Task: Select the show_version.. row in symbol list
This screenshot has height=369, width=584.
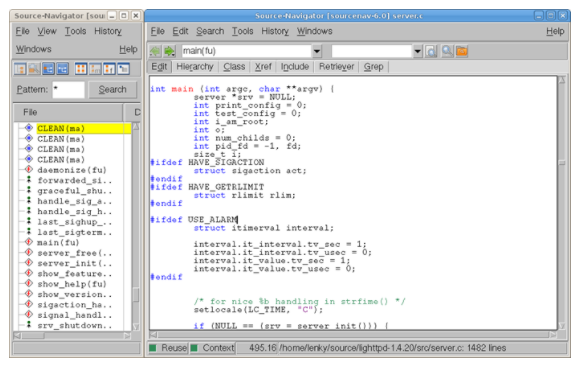Action: [74, 294]
